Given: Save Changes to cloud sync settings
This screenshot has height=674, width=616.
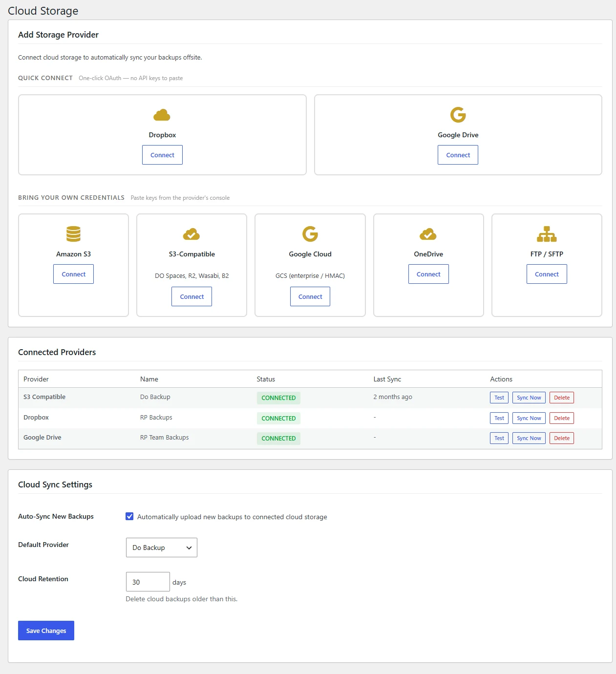Looking at the screenshot, I should tap(46, 631).
